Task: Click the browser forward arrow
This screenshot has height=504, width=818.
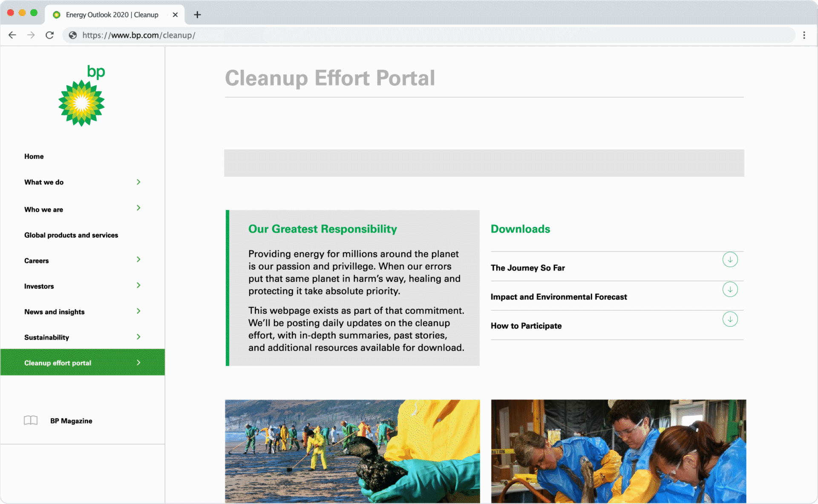Action: click(x=31, y=35)
